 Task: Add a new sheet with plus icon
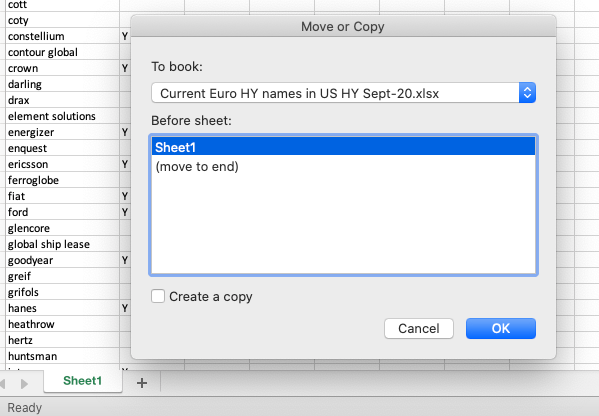tap(142, 383)
